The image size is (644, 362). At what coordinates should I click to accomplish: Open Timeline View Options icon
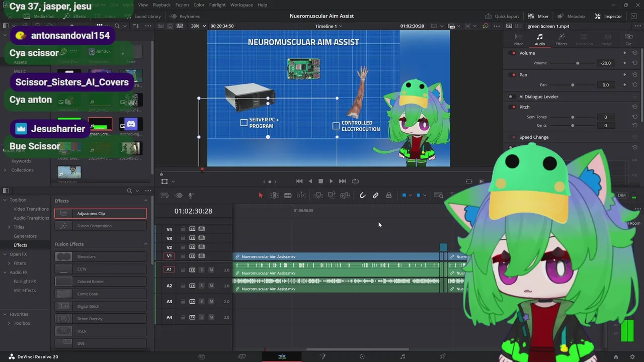click(x=165, y=196)
